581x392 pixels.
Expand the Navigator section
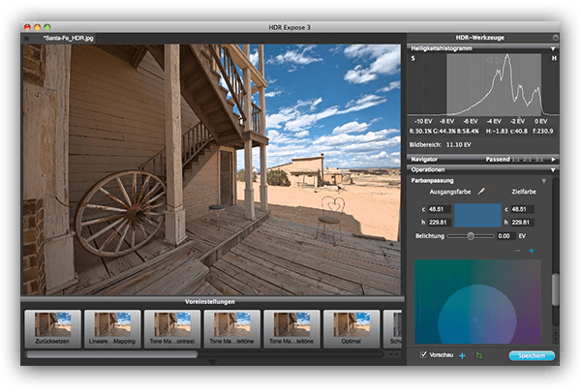point(553,160)
